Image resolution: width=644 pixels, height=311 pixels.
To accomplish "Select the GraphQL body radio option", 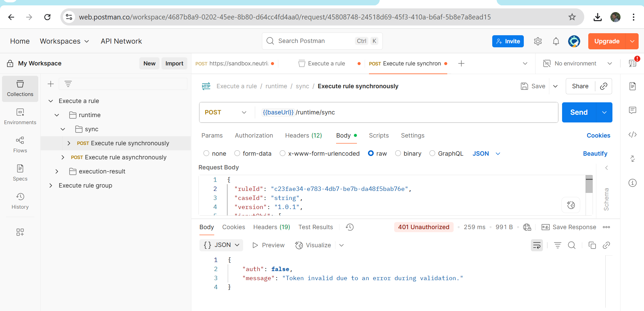I will 432,153.
